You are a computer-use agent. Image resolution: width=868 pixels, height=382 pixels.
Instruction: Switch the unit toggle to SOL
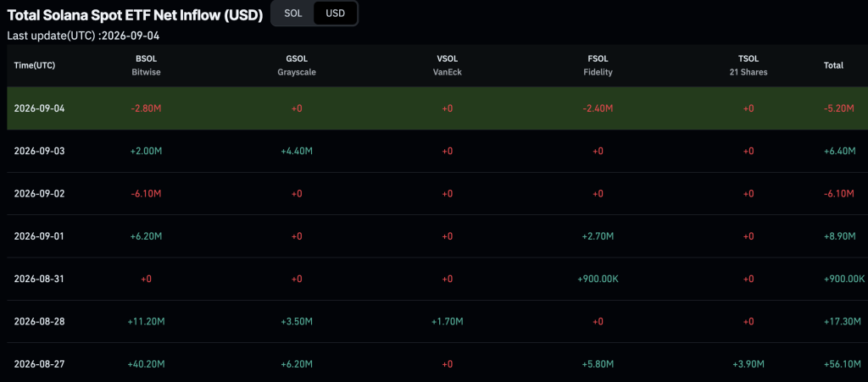pyautogui.click(x=292, y=14)
